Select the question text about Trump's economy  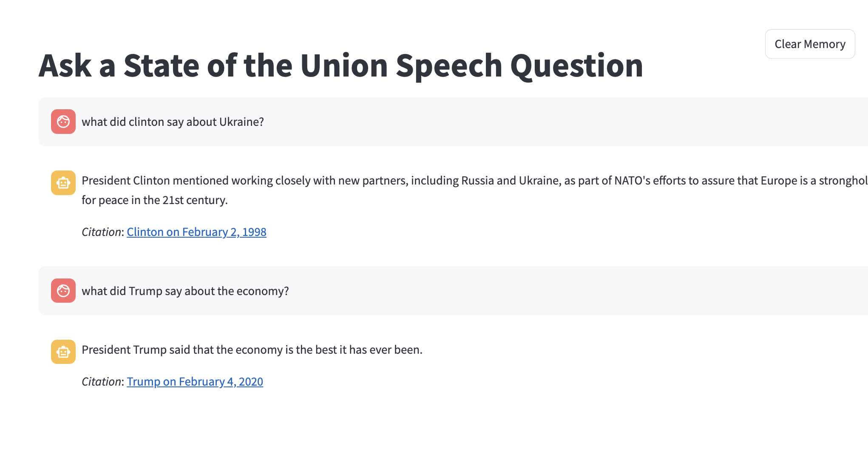click(185, 291)
